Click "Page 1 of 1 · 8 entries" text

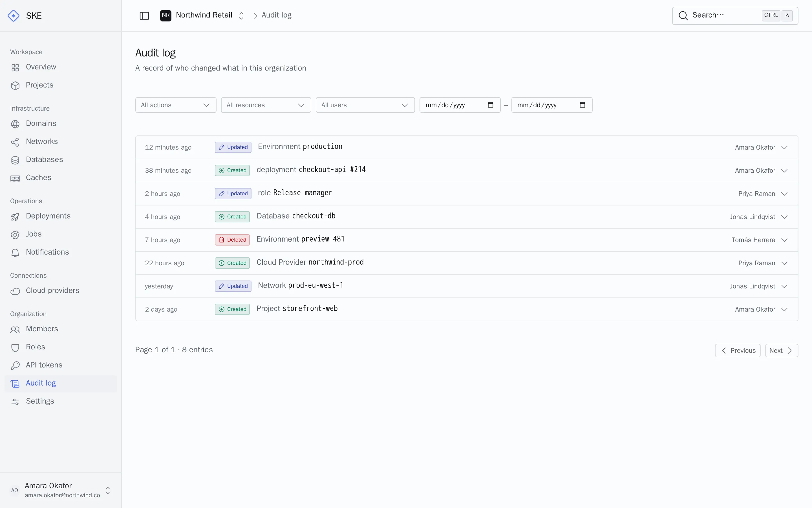coord(174,350)
